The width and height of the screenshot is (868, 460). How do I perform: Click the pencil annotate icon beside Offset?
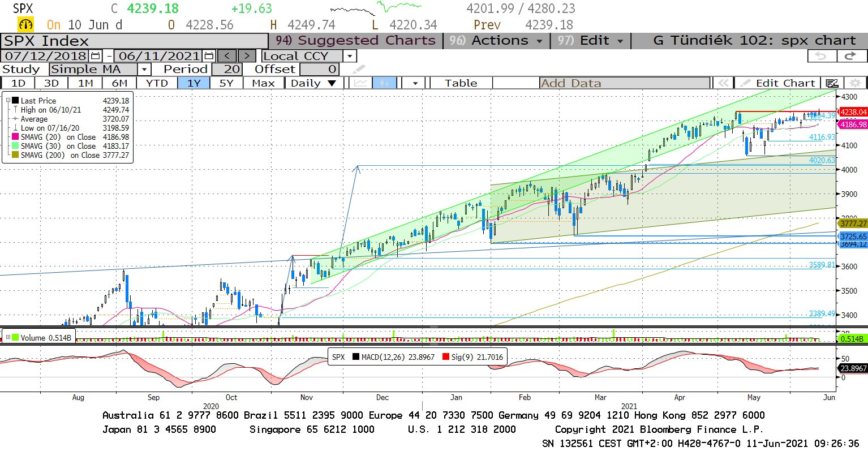359,70
